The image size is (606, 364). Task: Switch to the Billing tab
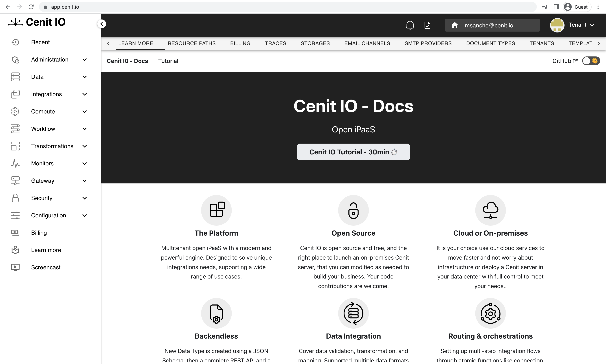pos(240,43)
